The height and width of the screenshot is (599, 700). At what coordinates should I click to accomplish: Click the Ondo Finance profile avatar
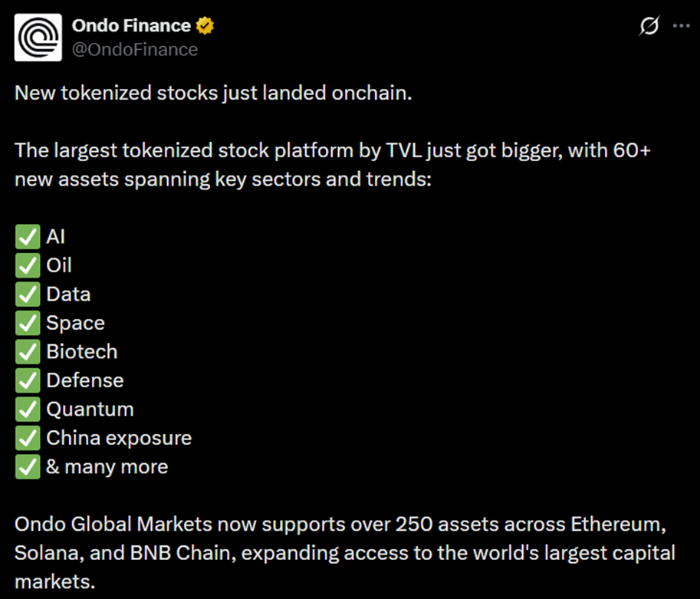(x=37, y=36)
